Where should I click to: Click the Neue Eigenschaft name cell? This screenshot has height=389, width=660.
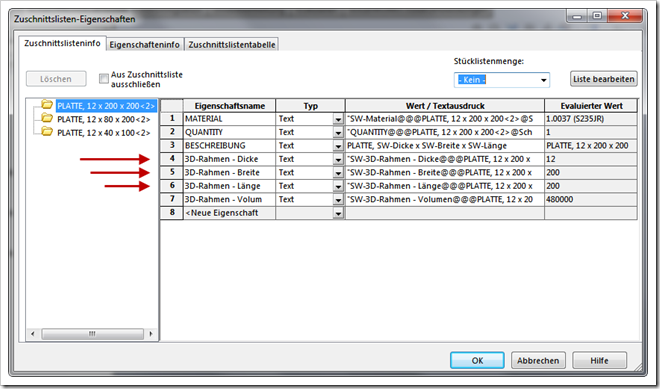(229, 213)
